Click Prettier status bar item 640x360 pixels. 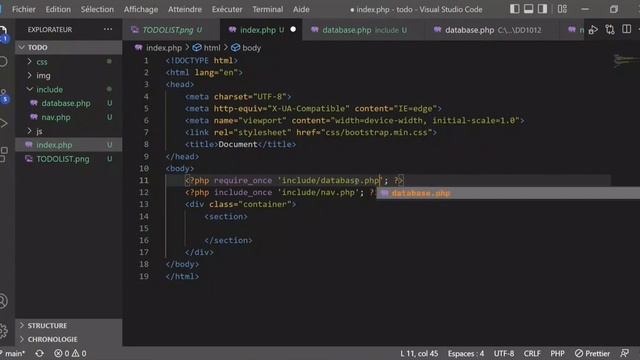coord(592,353)
